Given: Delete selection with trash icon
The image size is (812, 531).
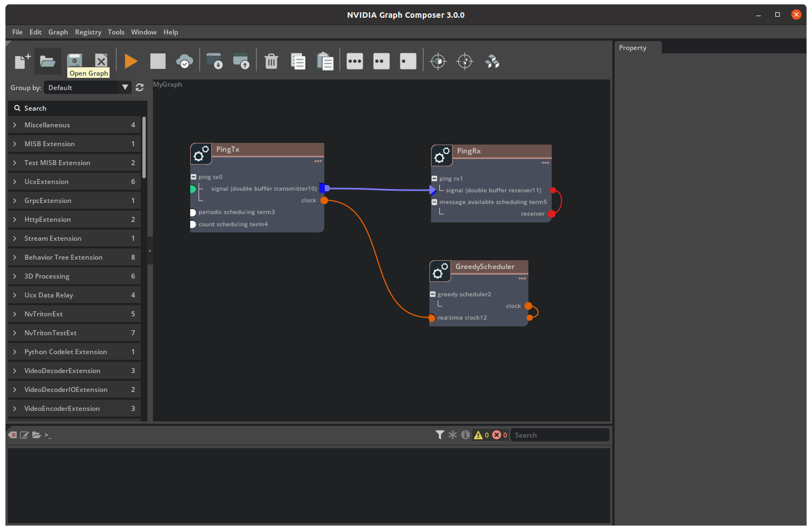Looking at the screenshot, I should [x=271, y=61].
